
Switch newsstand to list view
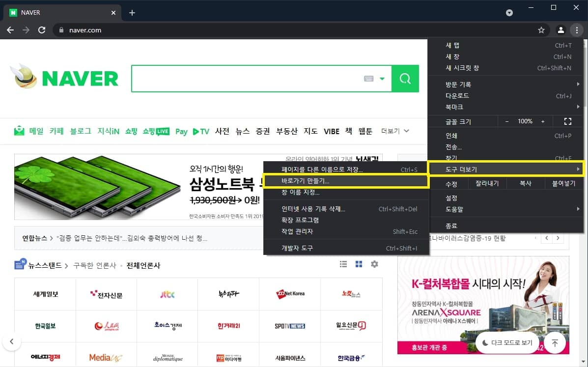[343, 264]
